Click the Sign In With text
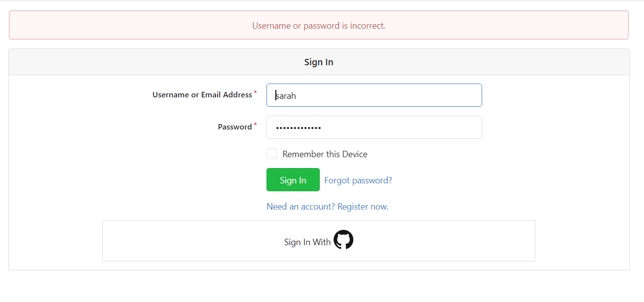Screen dimensions: 644x302 click(307, 242)
